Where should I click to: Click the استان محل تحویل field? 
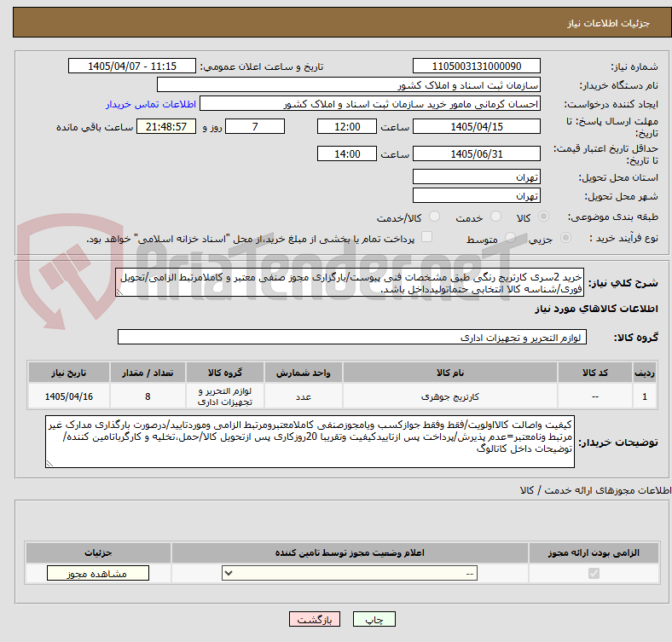coord(476,177)
